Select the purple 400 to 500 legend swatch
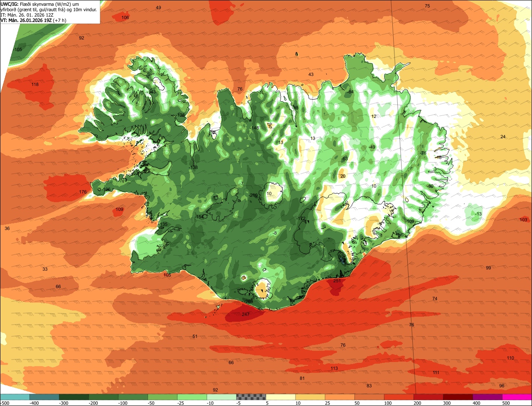 [x=488, y=397]
